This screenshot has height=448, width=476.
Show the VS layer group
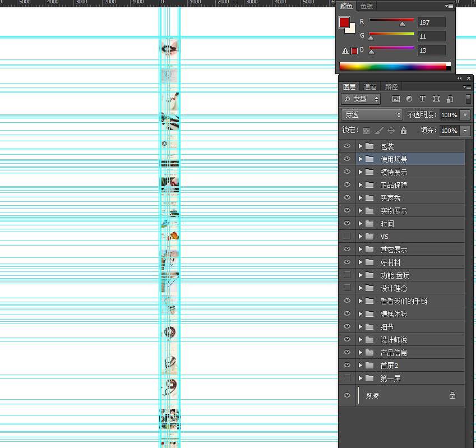(346, 236)
